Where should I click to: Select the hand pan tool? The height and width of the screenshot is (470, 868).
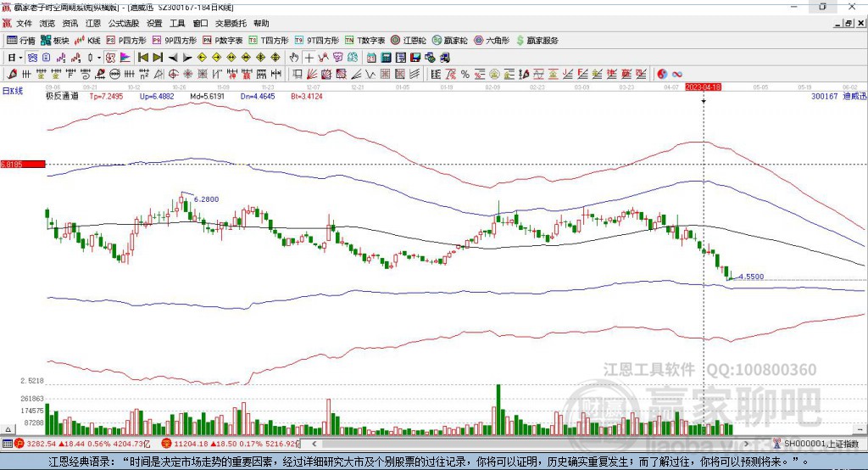[294, 58]
